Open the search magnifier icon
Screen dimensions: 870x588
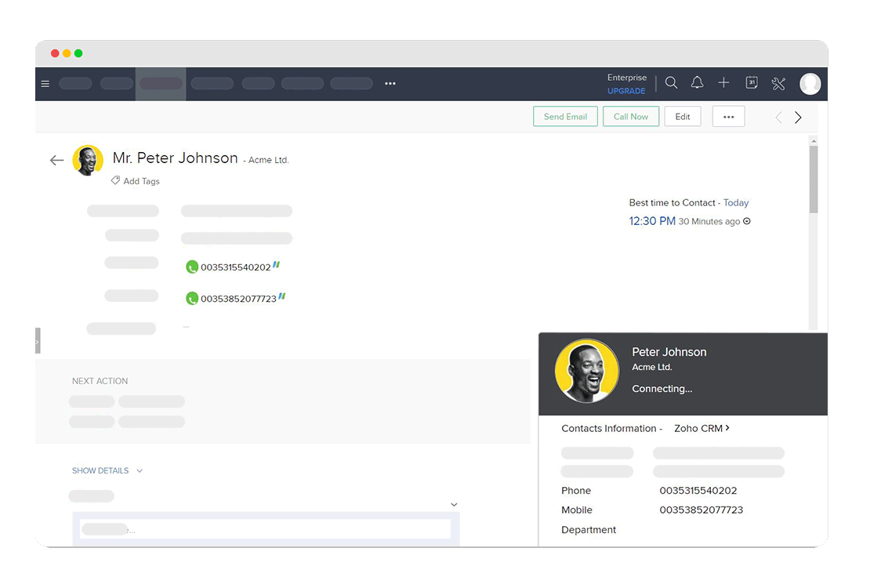672,83
